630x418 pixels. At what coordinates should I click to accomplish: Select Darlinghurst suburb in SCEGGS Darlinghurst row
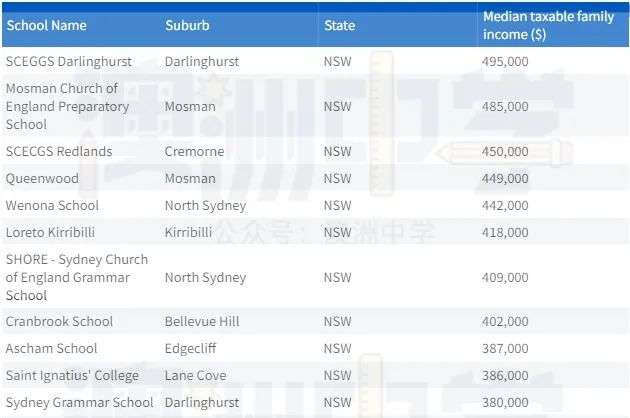point(202,61)
